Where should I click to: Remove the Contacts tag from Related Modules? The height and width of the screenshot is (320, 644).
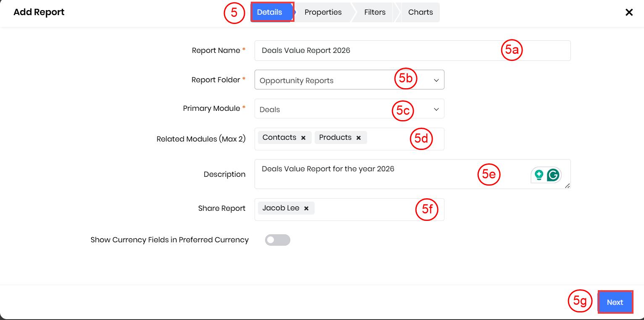point(303,138)
